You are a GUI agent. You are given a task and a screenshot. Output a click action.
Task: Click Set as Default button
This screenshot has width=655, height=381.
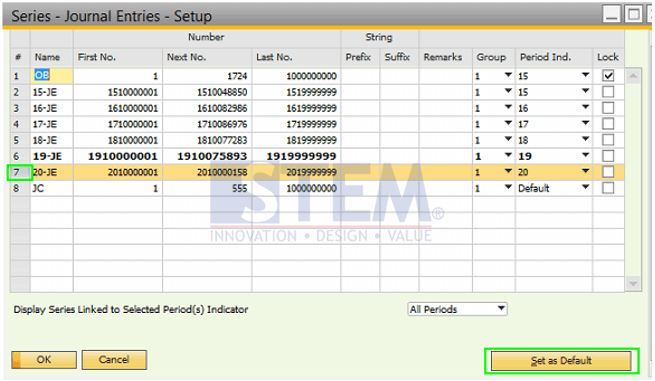coord(561,361)
